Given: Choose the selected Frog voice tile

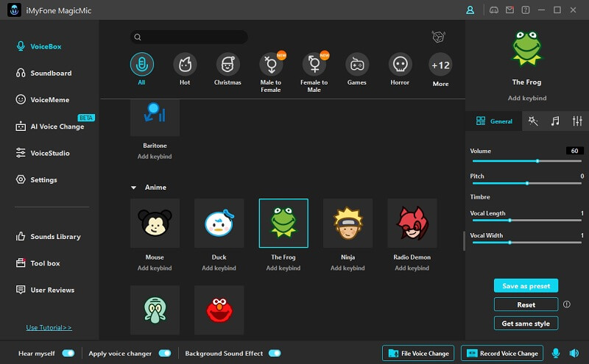Looking at the screenshot, I should point(283,224).
